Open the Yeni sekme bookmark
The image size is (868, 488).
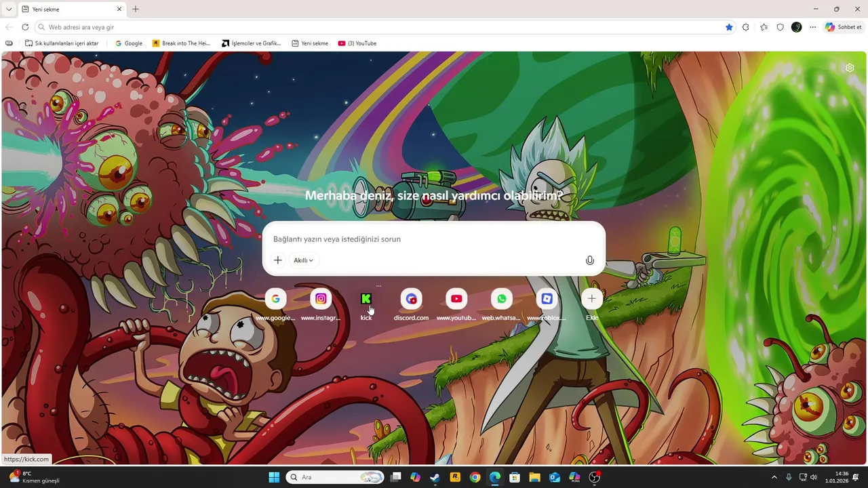point(310,43)
